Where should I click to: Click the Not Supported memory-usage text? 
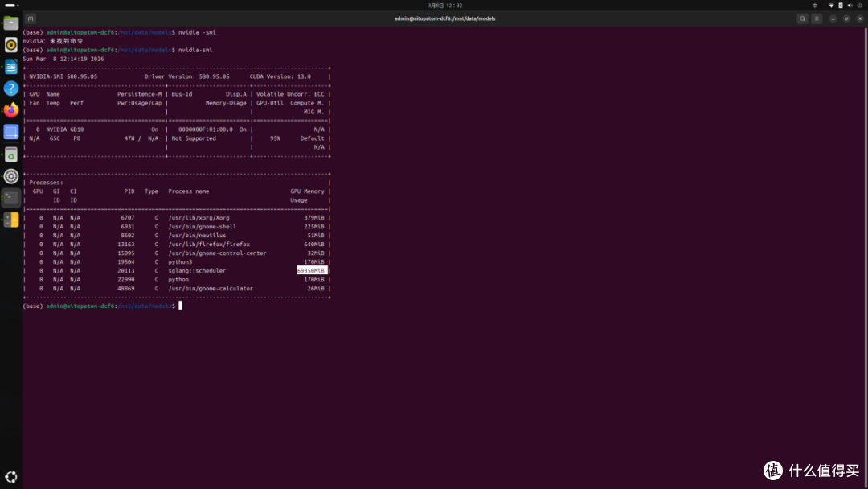click(194, 138)
